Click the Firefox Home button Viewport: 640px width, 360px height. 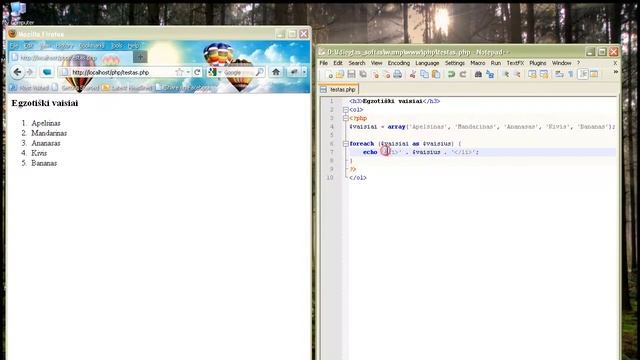tap(276, 72)
